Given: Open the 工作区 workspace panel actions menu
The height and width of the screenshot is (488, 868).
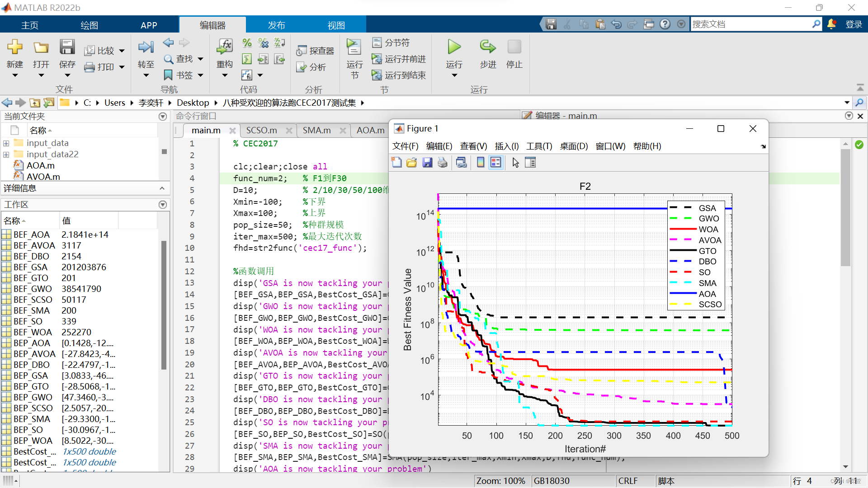Looking at the screenshot, I should click(163, 205).
